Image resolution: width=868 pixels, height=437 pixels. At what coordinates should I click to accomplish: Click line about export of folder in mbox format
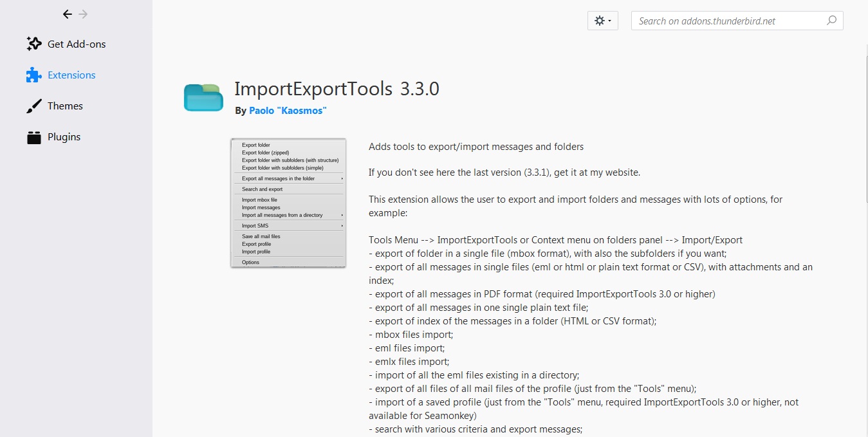point(548,254)
